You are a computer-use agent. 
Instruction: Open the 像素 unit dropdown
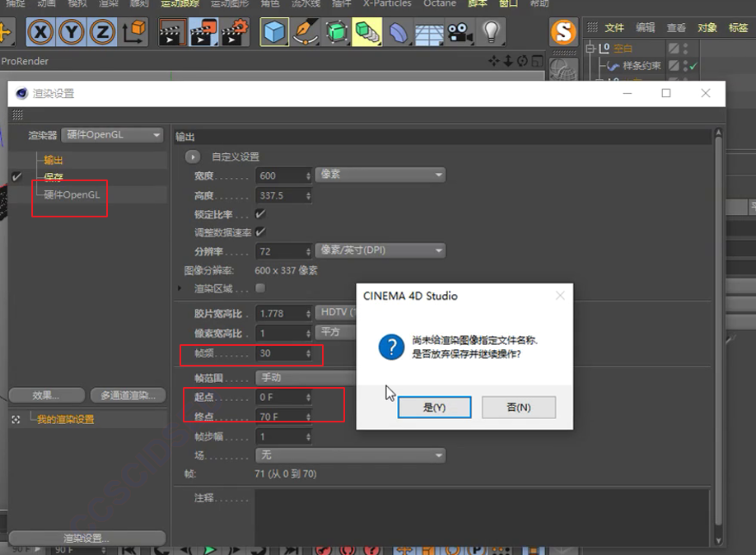[x=380, y=175]
